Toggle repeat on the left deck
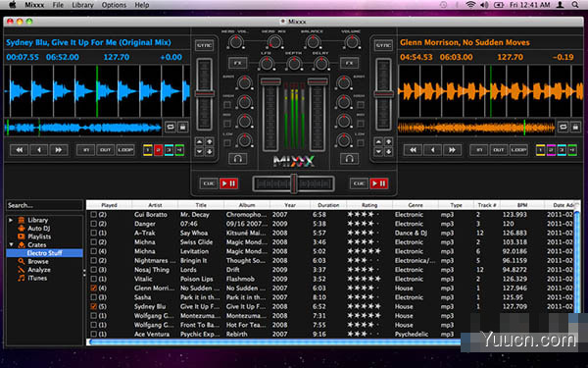Image resolution: width=588 pixels, height=368 pixels. tap(171, 127)
